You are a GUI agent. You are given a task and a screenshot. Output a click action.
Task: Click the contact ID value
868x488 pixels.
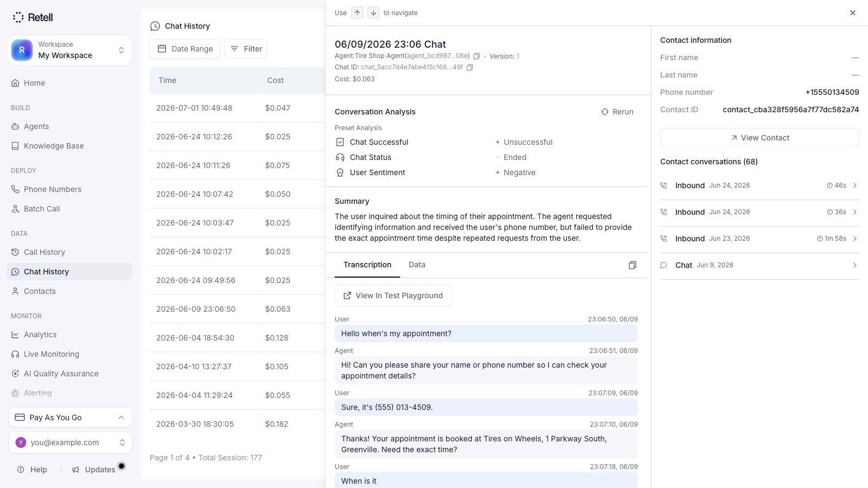coord(791,110)
